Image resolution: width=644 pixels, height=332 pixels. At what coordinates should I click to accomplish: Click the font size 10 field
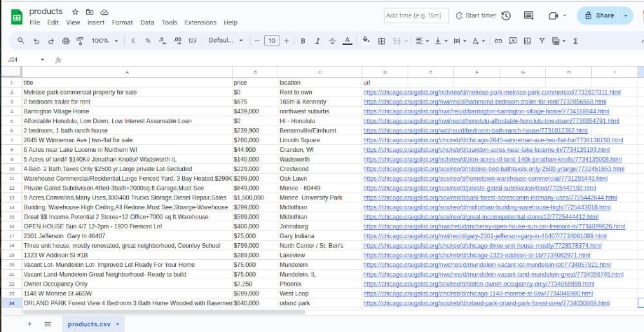(x=272, y=41)
